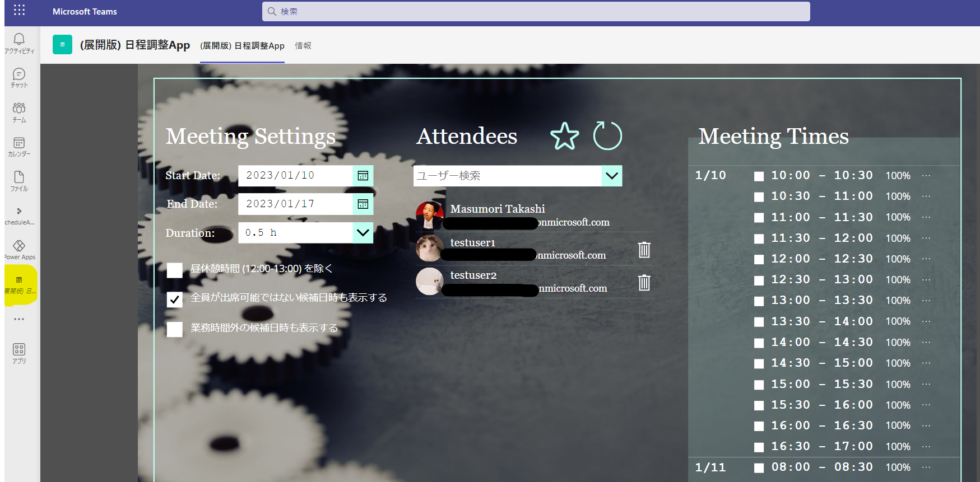The width and height of the screenshot is (980, 482).
Task: Click the refresh circle icon beside Attendees
Action: coord(607,136)
